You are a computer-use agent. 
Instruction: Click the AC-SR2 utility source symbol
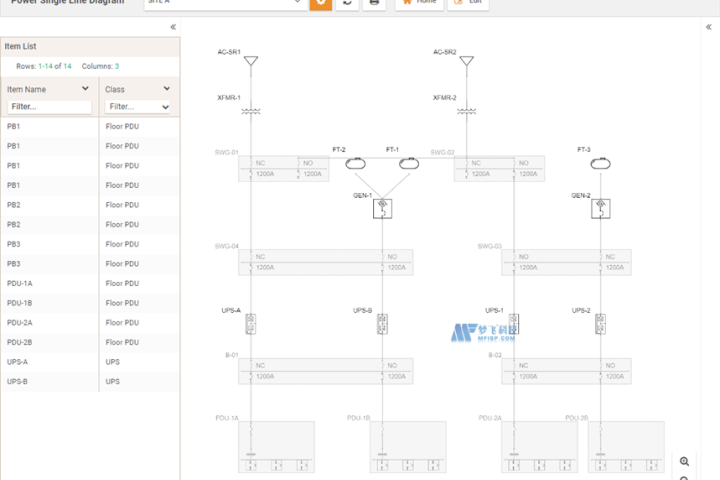(x=466, y=64)
